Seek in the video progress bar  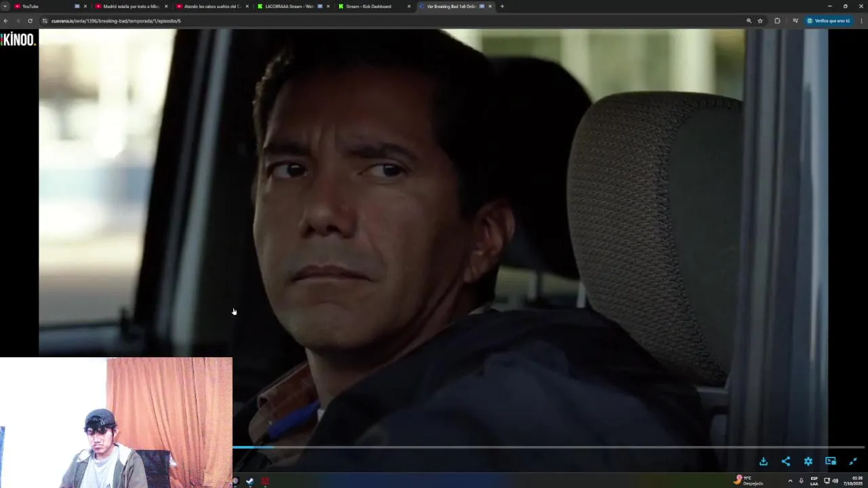548,447
